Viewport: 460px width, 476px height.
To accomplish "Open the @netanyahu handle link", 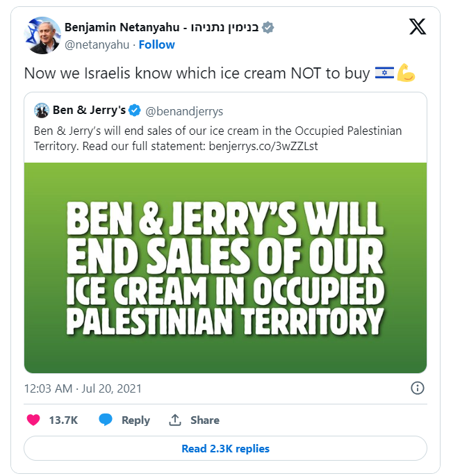I will click(x=97, y=45).
